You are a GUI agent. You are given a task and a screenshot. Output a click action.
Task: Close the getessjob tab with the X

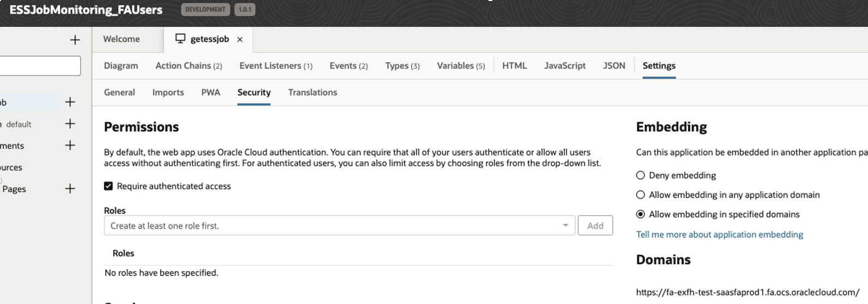(x=240, y=39)
